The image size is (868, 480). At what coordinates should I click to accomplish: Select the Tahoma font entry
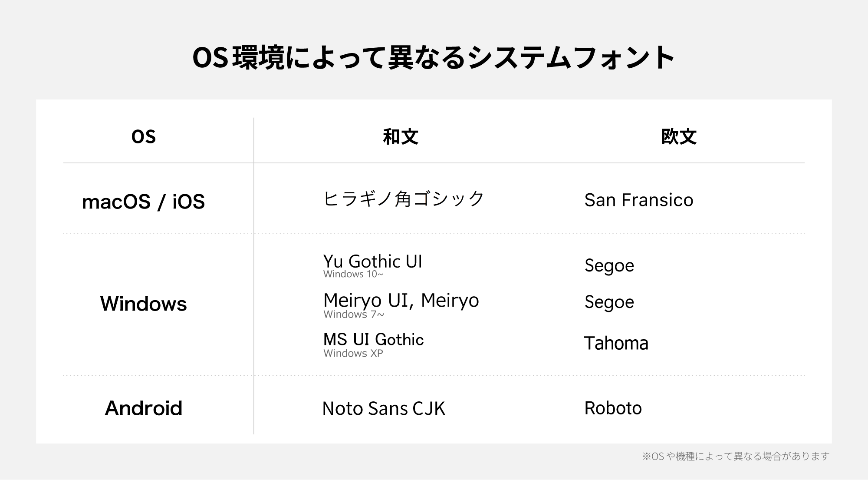(x=616, y=343)
